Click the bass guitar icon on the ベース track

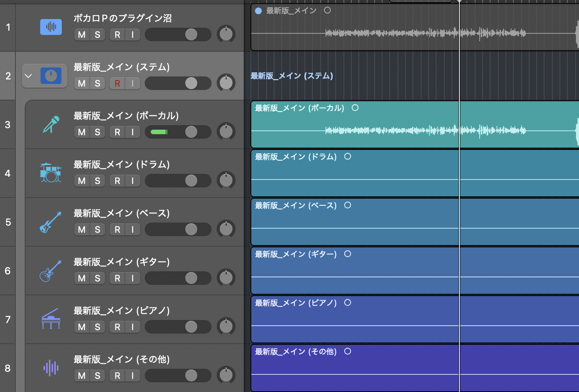coord(51,222)
